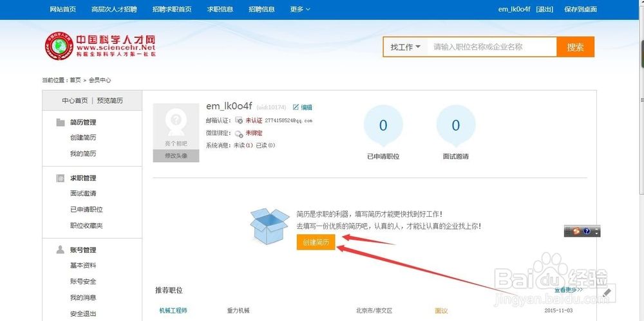Click the 账号管理 person icon

point(61,250)
